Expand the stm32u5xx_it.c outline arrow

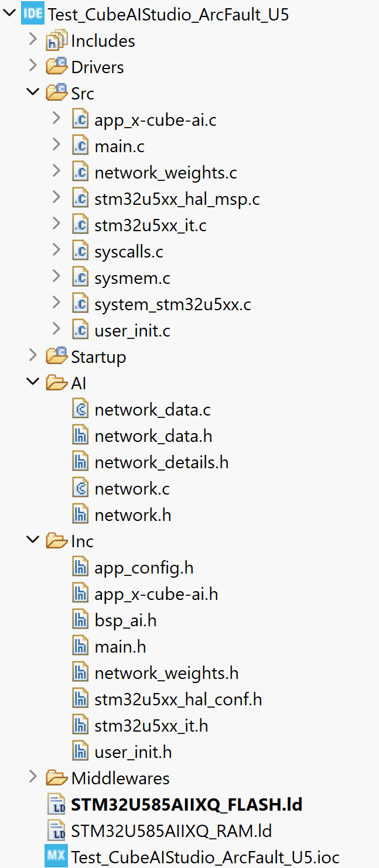tap(57, 224)
